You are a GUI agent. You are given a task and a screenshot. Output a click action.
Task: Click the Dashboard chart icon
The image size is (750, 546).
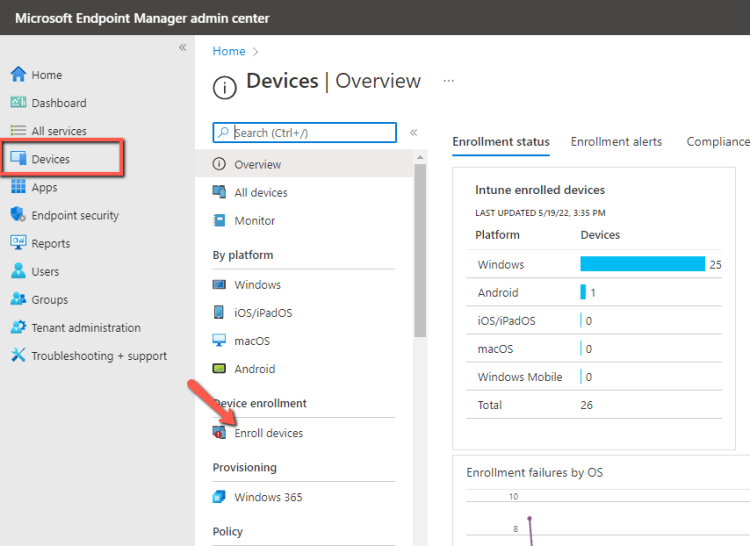coord(18,102)
